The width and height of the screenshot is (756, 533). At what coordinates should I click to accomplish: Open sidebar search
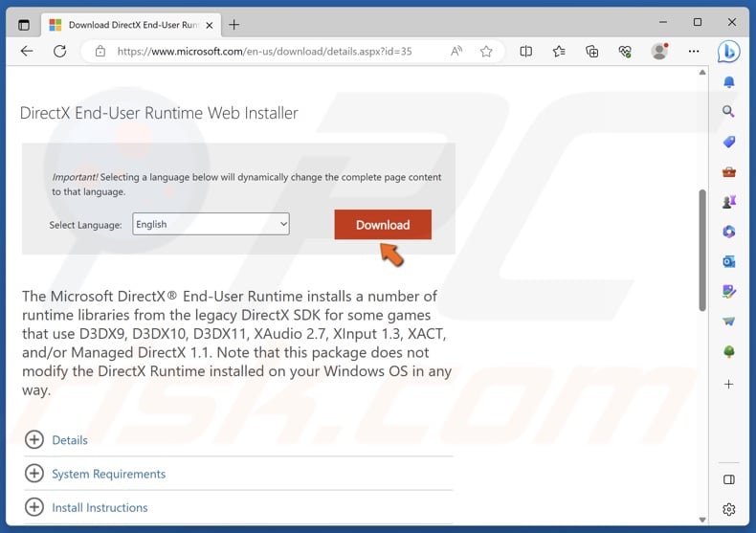click(x=728, y=112)
